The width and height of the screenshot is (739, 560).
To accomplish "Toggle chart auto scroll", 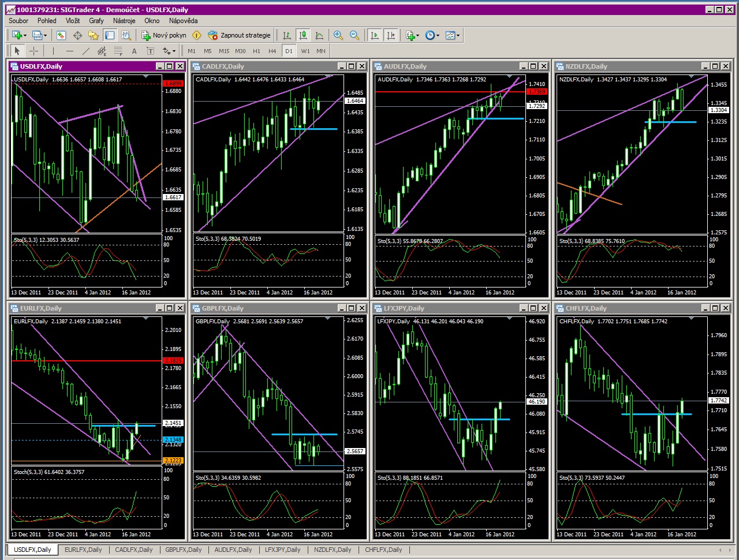I will 375,35.
